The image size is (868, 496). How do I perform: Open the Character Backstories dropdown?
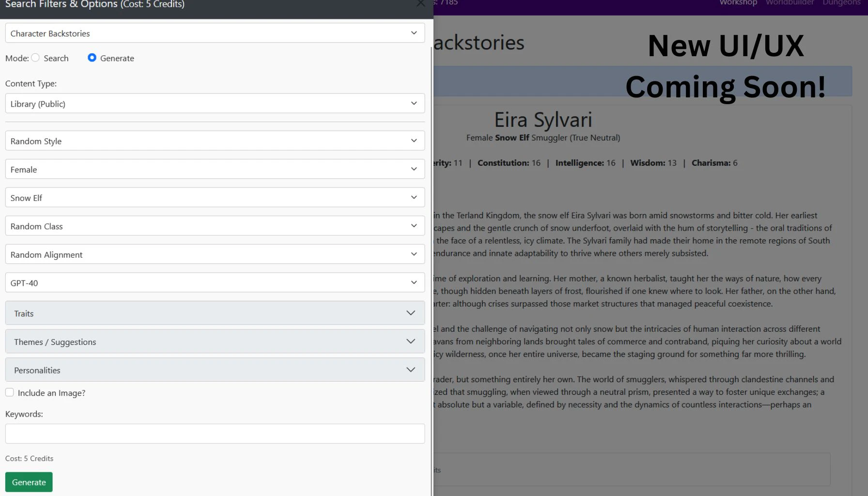click(215, 33)
